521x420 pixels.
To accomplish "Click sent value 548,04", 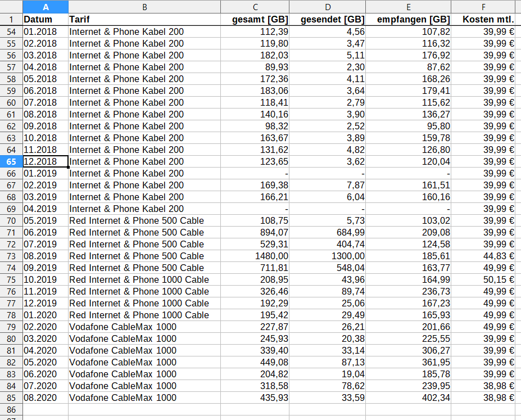I will click(327, 268).
